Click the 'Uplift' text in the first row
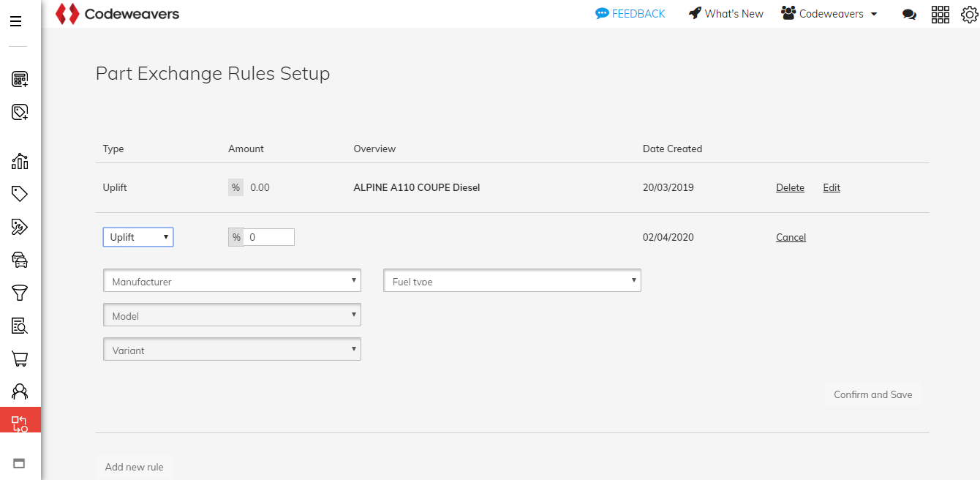The width and height of the screenshot is (980, 480). tap(115, 187)
